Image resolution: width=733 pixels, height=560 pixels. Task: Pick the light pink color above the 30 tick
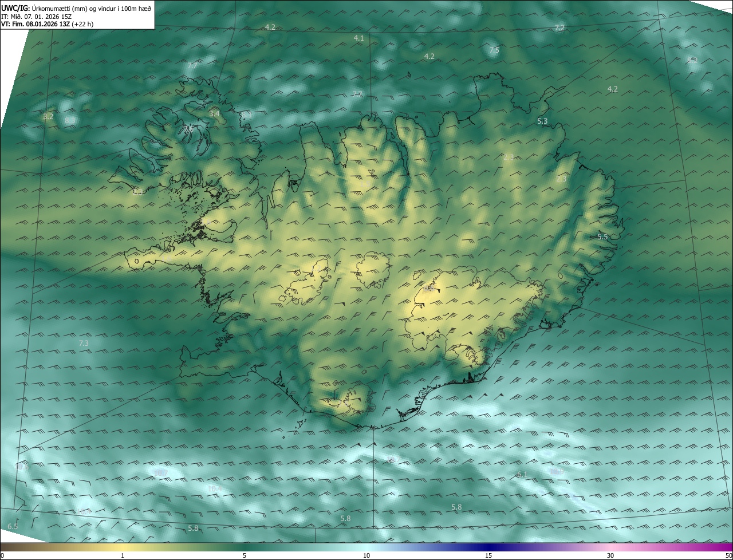tap(610, 547)
